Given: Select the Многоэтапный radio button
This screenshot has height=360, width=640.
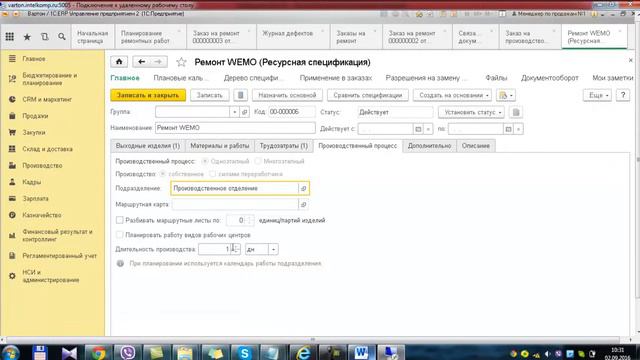Looking at the screenshot, I should pos(258,161).
